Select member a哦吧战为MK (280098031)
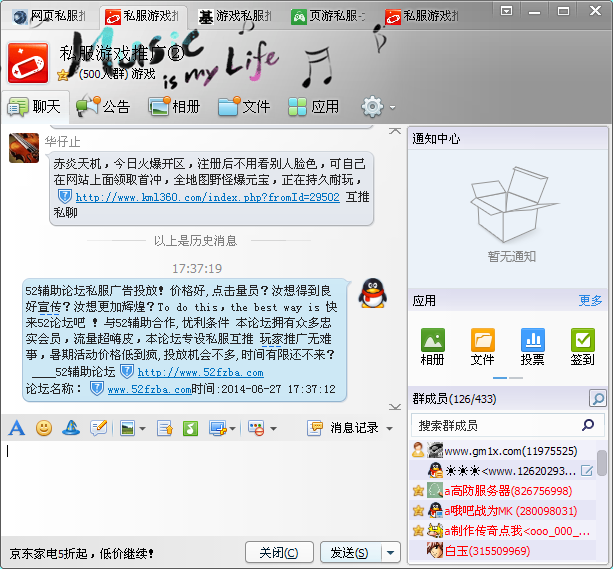The height and width of the screenshot is (569, 613). click(x=503, y=511)
